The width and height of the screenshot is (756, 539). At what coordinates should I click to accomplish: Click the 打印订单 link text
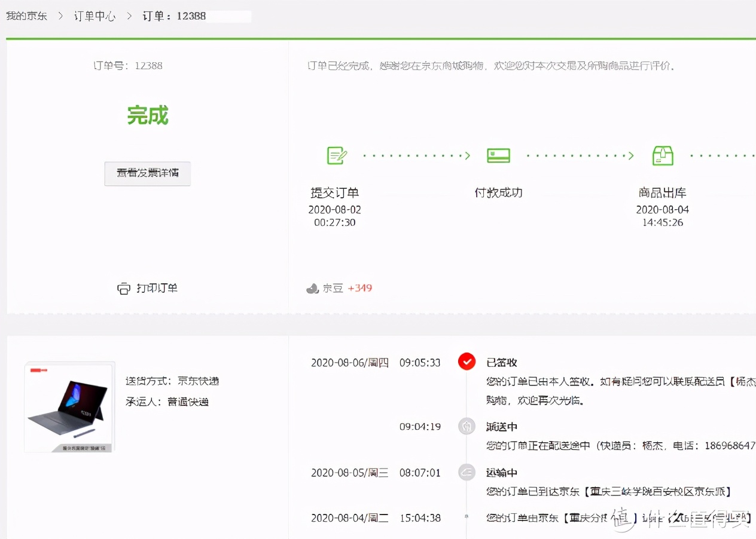point(157,288)
